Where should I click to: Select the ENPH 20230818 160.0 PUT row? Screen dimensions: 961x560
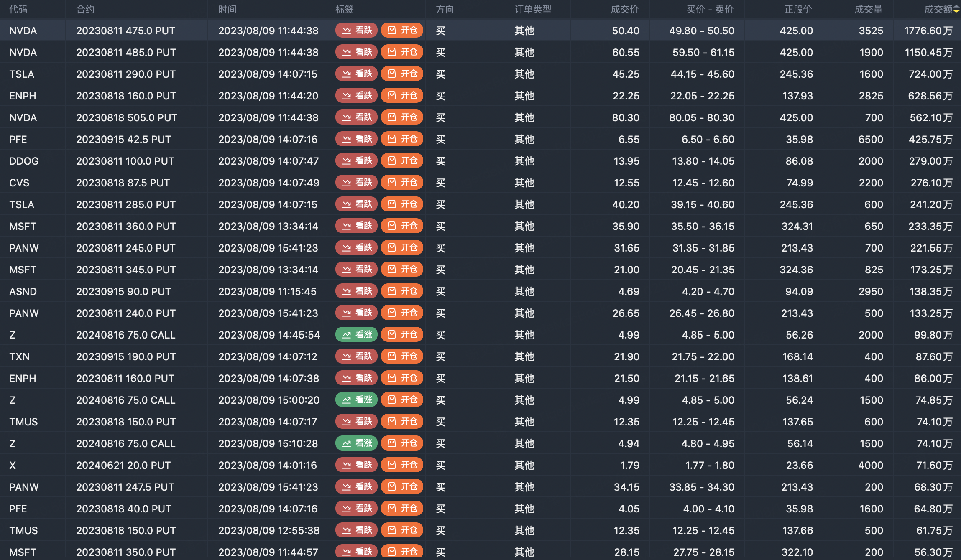coord(126,96)
